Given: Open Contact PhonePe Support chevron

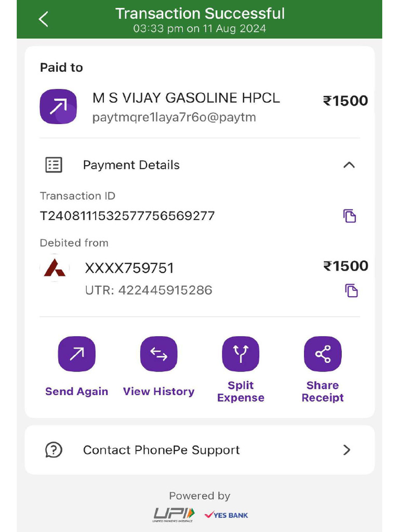Looking at the screenshot, I should pyautogui.click(x=347, y=450).
